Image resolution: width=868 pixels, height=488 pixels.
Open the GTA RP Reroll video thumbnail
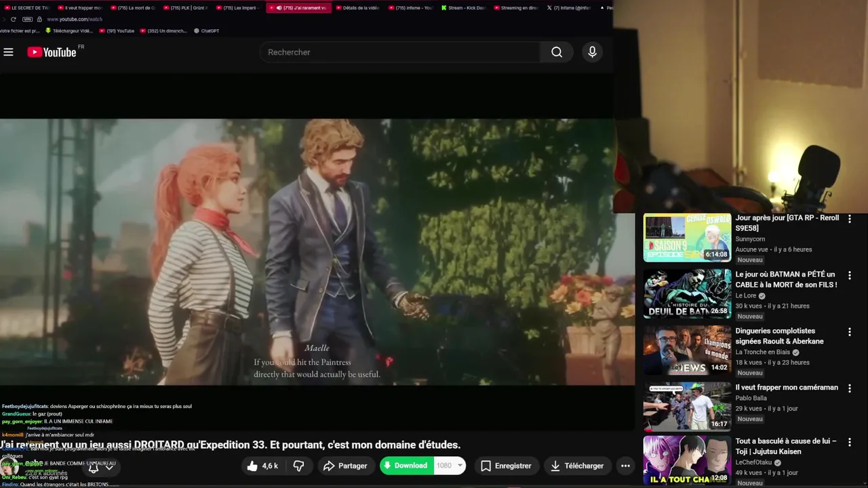[687, 238]
